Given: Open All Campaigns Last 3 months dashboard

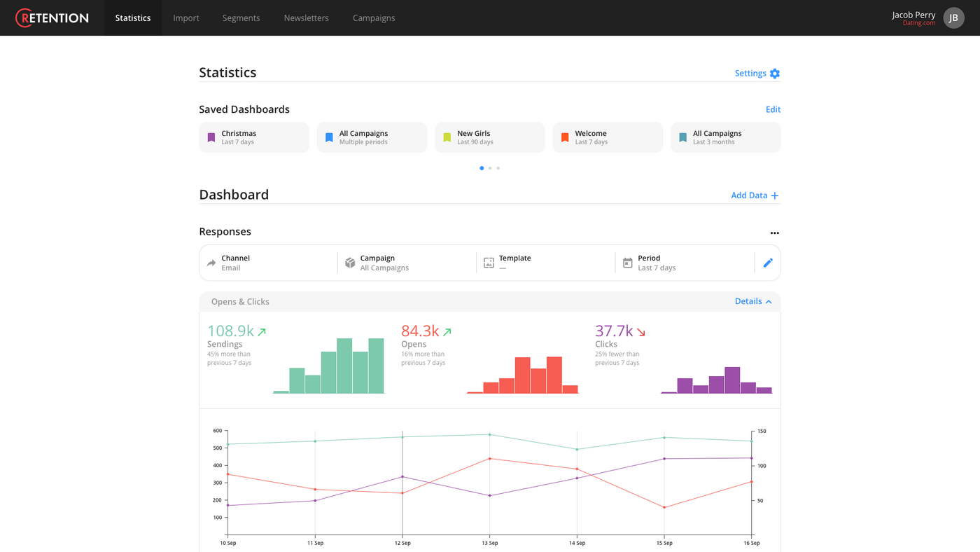Looking at the screenshot, I should (x=726, y=137).
